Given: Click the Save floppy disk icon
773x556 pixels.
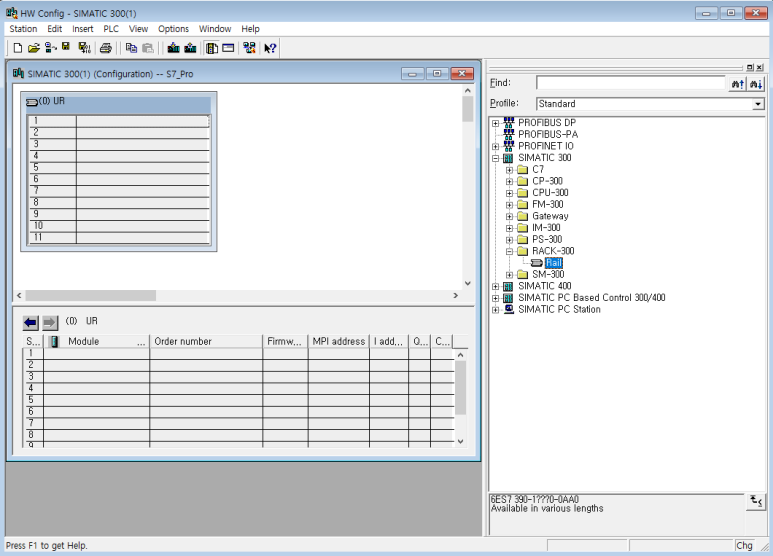Looking at the screenshot, I should 66,47.
